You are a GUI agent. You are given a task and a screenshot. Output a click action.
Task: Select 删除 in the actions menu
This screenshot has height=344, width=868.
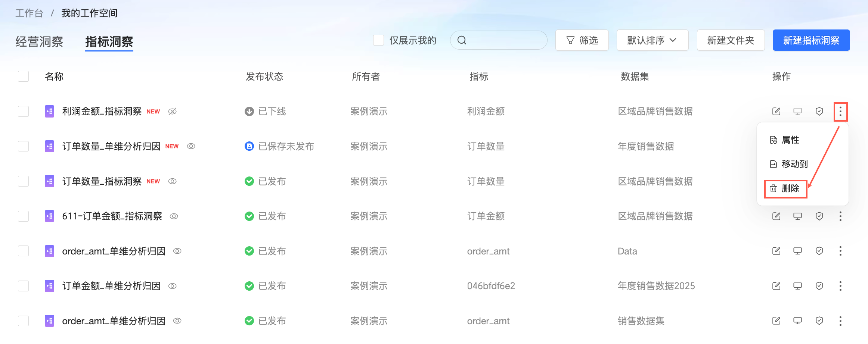(x=785, y=188)
